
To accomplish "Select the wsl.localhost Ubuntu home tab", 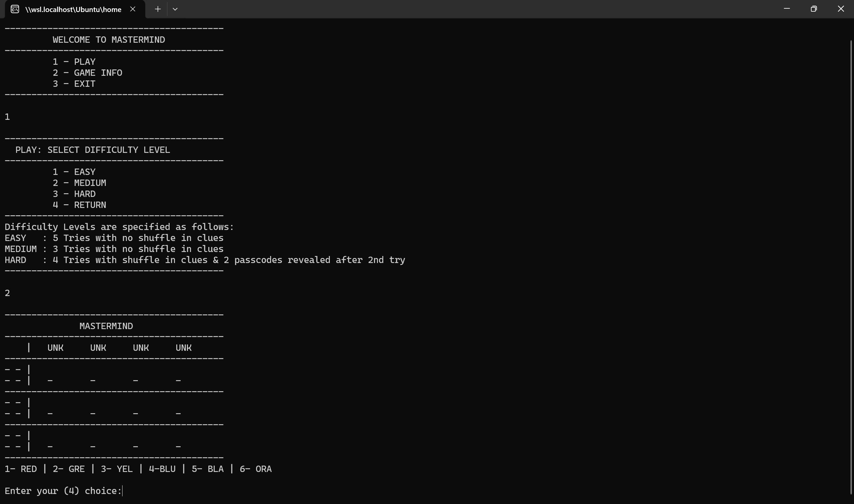I will [73, 9].
